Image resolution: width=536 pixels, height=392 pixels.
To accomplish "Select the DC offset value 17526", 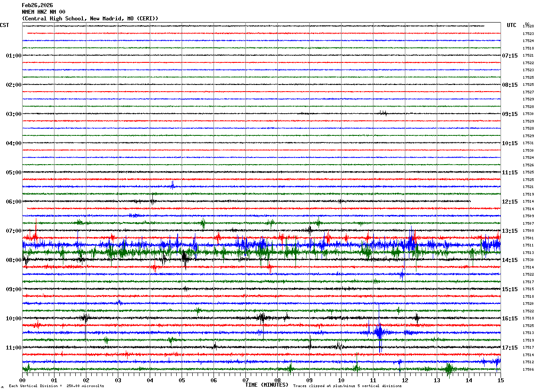I will click(x=528, y=165).
